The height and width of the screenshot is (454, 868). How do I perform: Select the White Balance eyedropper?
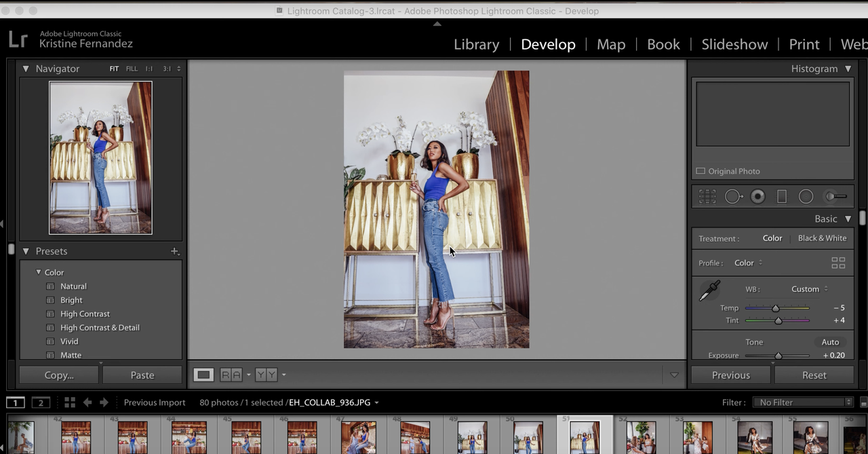[x=709, y=291]
